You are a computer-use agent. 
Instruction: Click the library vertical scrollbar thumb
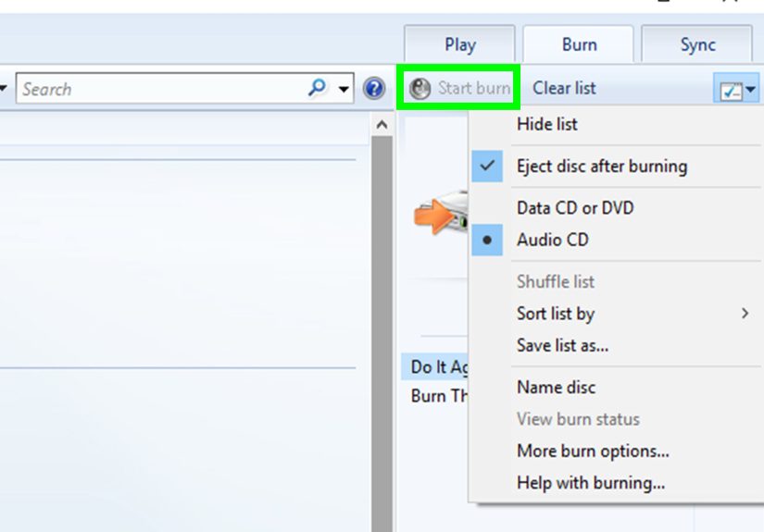pos(382,334)
